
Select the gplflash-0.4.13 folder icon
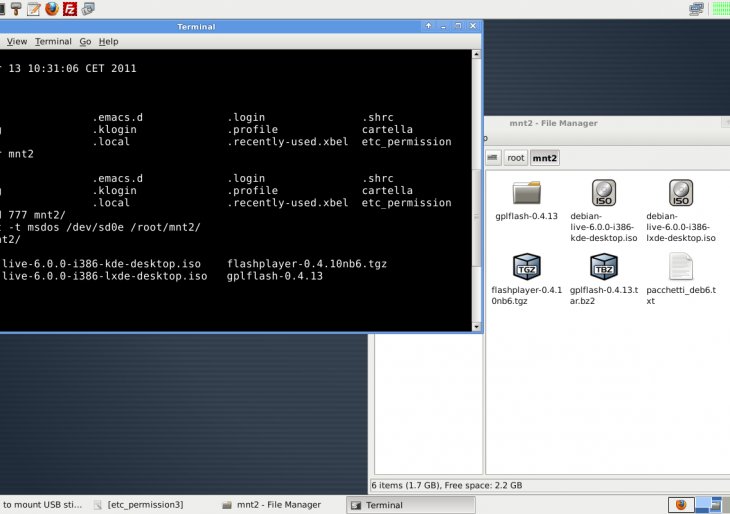pos(527,193)
